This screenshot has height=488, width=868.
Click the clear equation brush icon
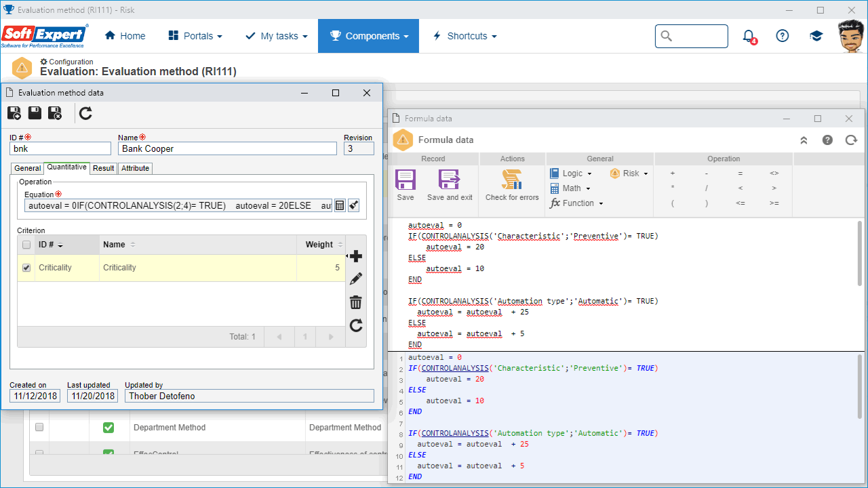(x=353, y=205)
